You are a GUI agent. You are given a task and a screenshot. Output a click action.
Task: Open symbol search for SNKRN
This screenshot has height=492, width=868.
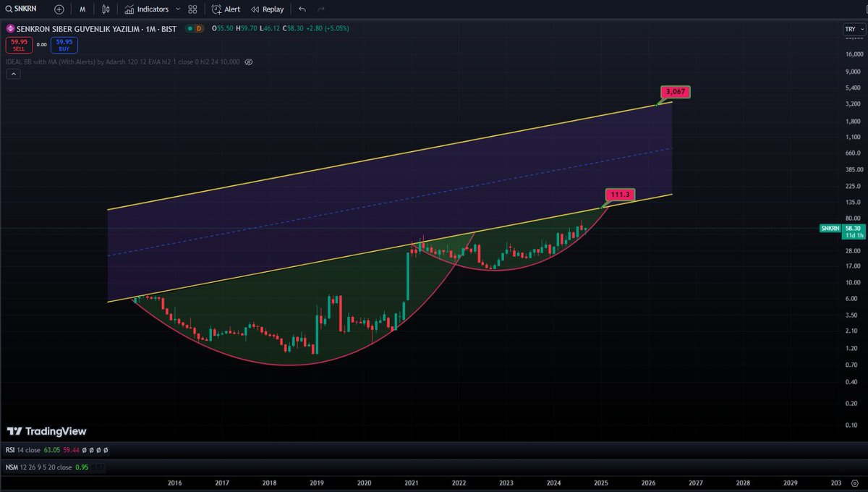click(x=22, y=9)
